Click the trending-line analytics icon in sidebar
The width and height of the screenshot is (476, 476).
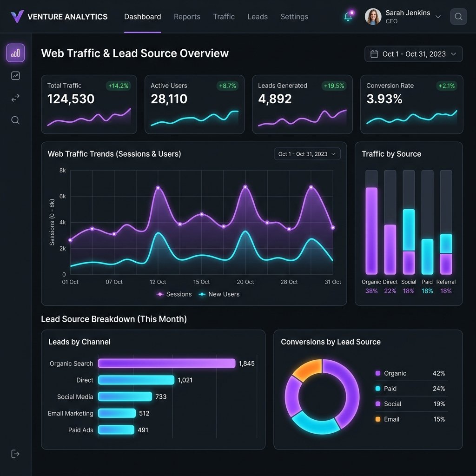(x=15, y=75)
